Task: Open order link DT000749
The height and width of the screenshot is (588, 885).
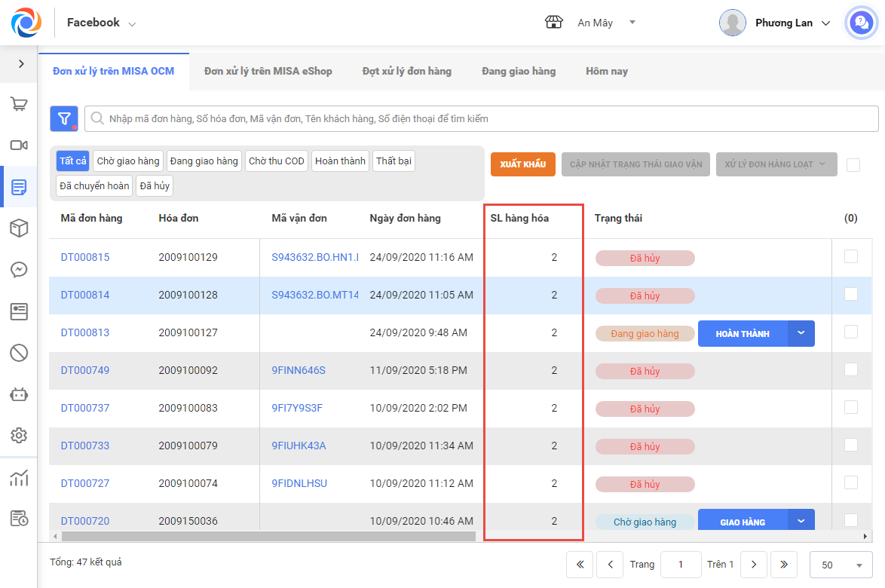Action: coord(85,370)
